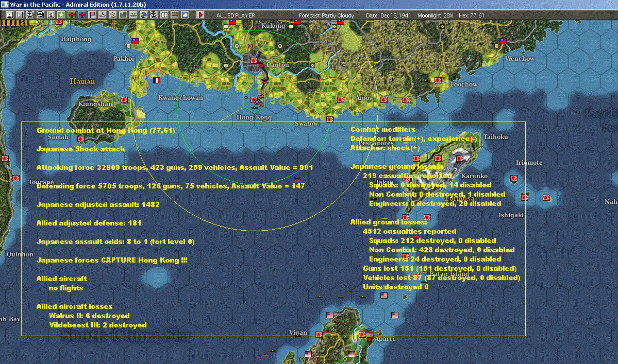The image size is (618, 364).
Task: Click the 'Forecast: Partly Cloudy' text
Action: coord(326,15)
